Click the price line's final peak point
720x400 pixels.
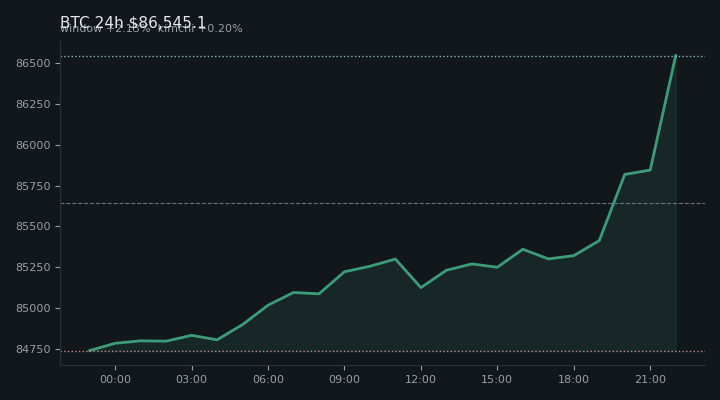(x=675, y=56)
